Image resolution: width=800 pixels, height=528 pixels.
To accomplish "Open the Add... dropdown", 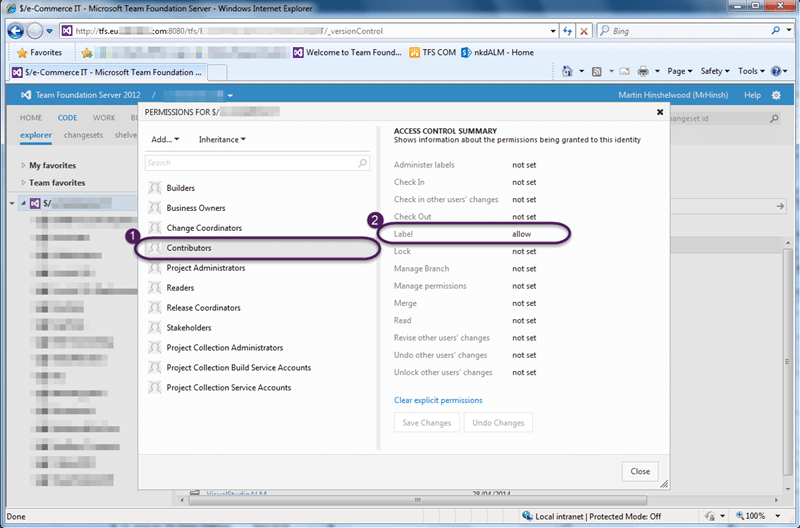I will [x=165, y=139].
